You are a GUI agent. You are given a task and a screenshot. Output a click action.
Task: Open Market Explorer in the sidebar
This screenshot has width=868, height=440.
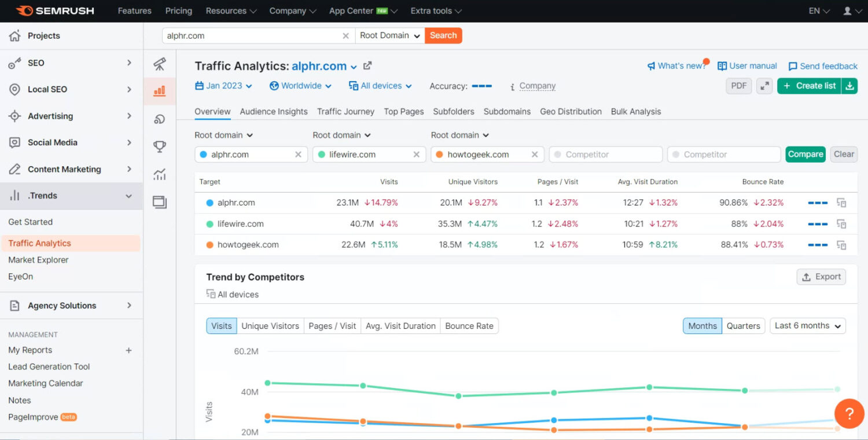click(x=38, y=260)
